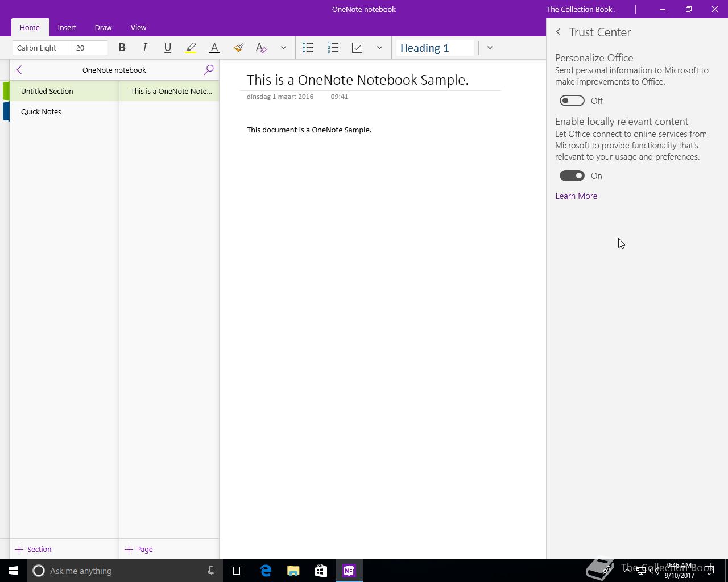Expand more list and tag options
The width and height of the screenshot is (728, 582).
point(379,48)
